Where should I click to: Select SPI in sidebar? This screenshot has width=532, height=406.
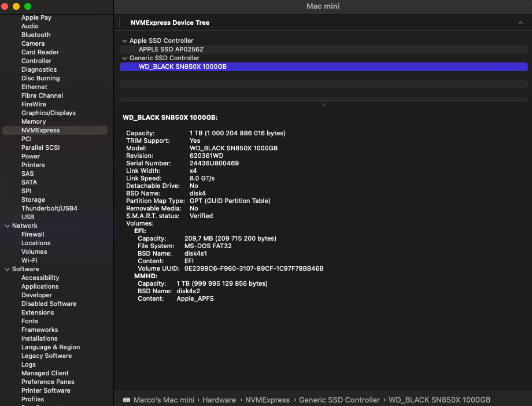point(26,191)
